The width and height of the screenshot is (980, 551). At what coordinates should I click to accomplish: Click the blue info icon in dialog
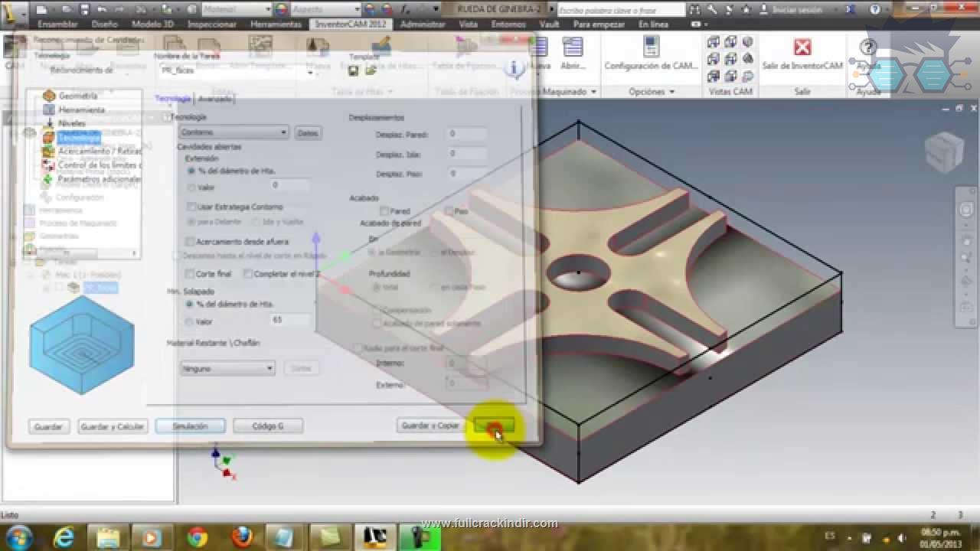516,69
